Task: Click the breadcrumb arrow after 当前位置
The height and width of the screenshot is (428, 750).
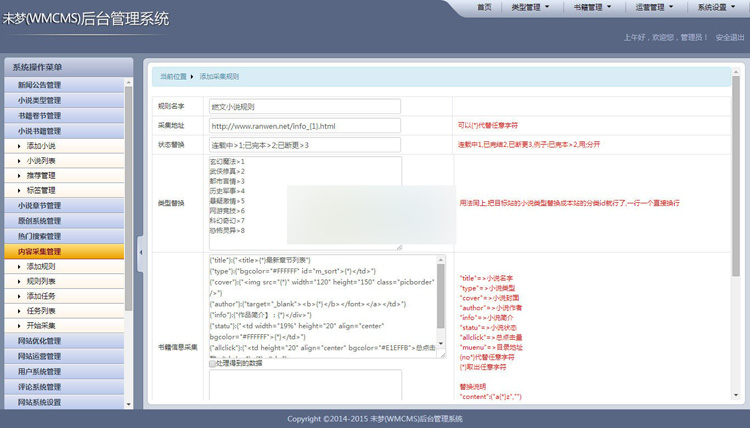Action: [x=192, y=77]
